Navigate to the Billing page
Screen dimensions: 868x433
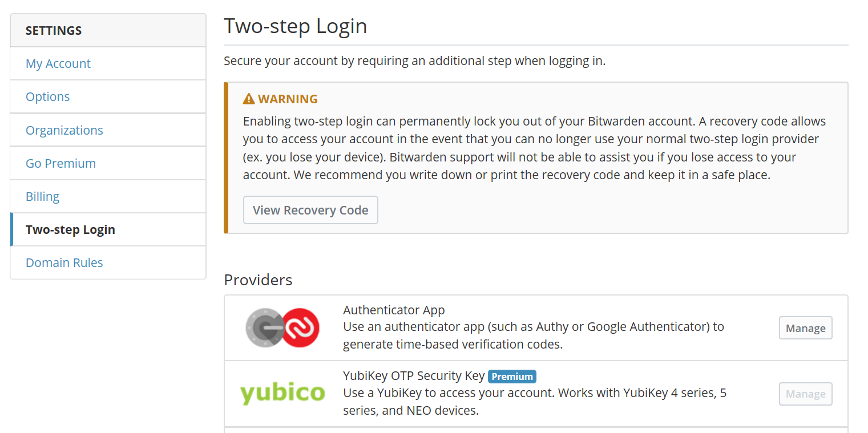coord(43,196)
